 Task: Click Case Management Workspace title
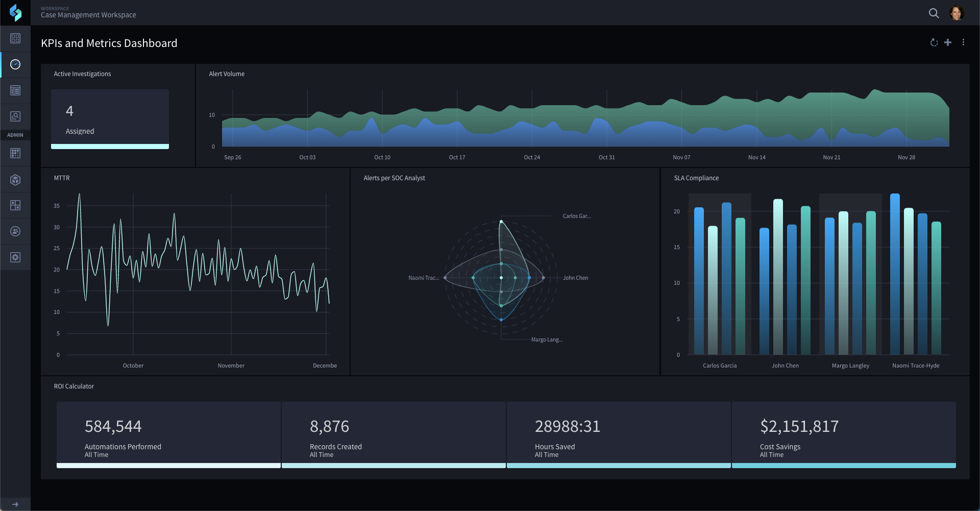[88, 15]
